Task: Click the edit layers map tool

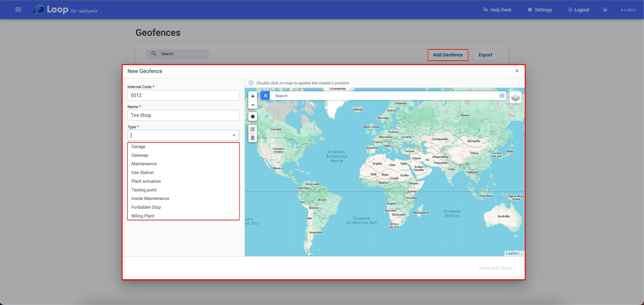Action: pos(252,129)
